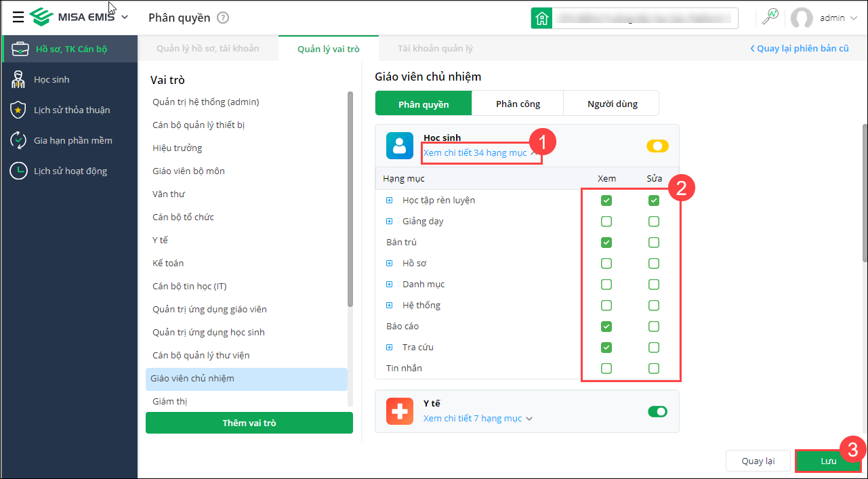The image size is (868, 479).
Task: Click the student icon beside Học sinh
Action: 18,79
